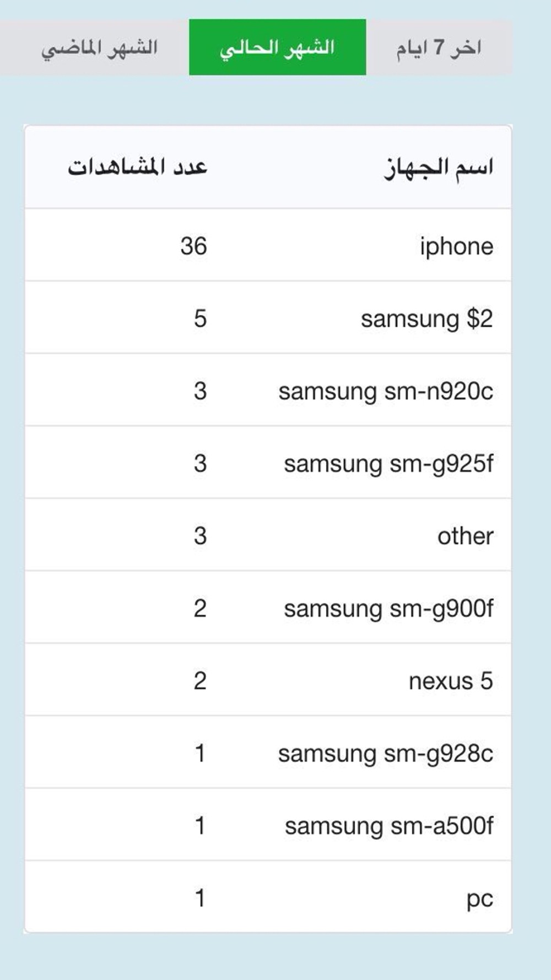Screen dimensions: 551x980
Task: Open the اخر 7 ايام tab
Action: point(439,48)
